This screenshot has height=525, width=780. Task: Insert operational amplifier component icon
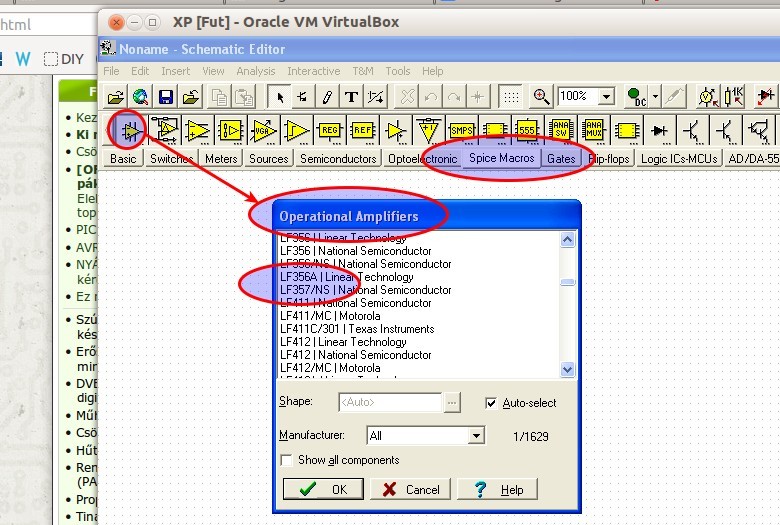point(131,131)
